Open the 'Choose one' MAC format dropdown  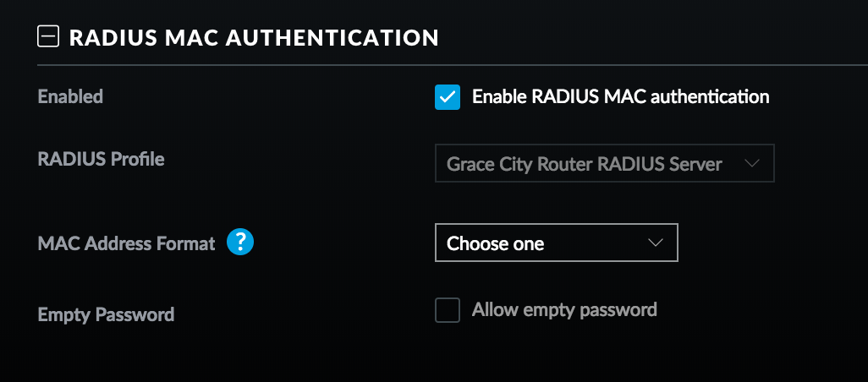[556, 243]
